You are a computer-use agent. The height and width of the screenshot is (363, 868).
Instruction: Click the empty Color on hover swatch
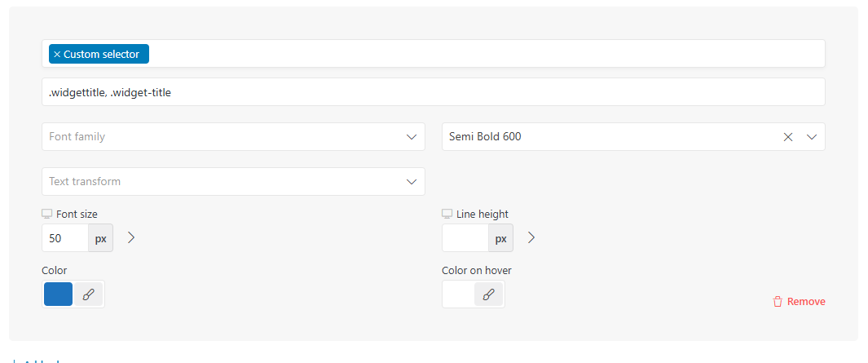click(x=459, y=294)
